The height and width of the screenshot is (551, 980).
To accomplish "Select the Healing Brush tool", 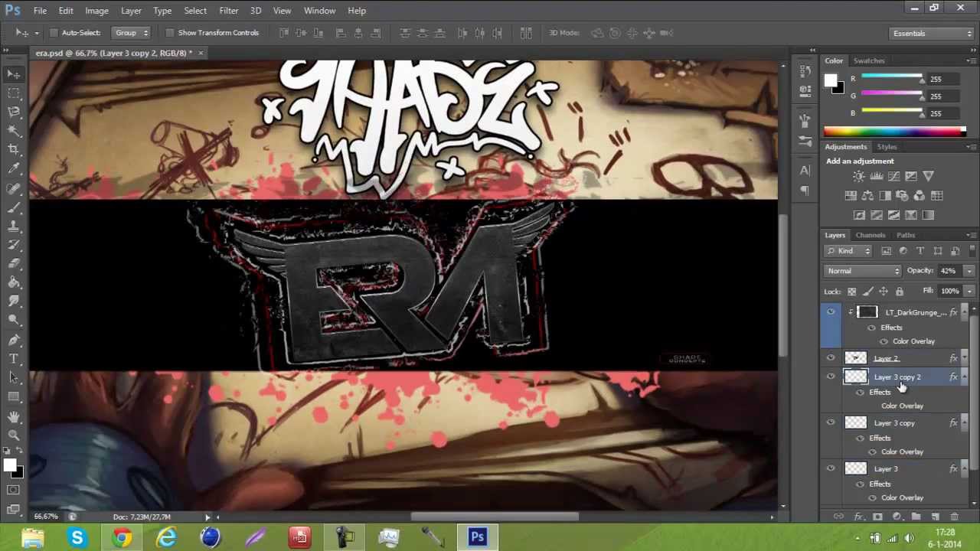I will pyautogui.click(x=14, y=188).
